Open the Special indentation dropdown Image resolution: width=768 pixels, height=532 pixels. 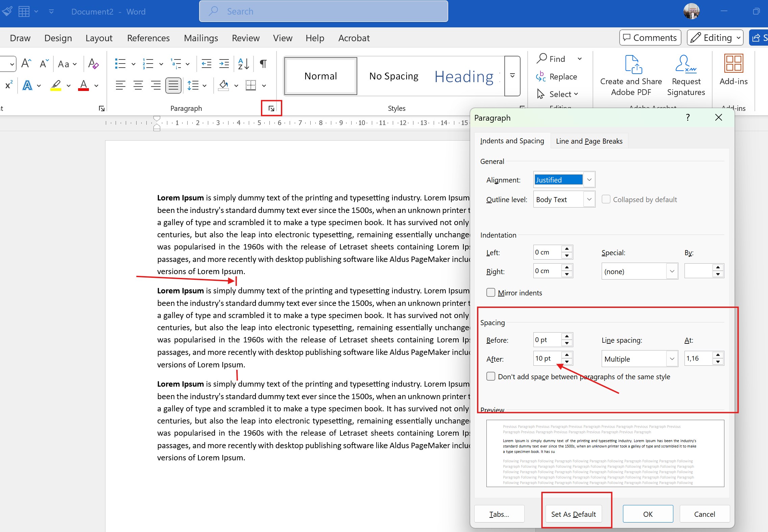coord(672,271)
